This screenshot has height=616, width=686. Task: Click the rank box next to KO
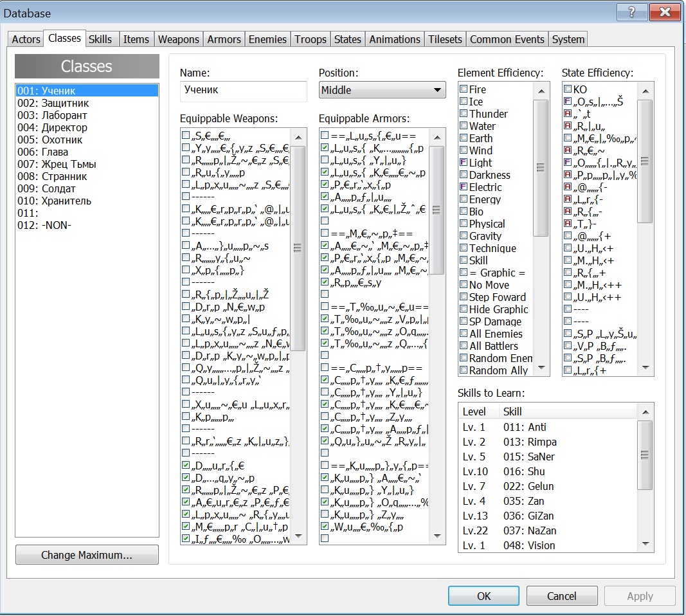click(x=568, y=90)
